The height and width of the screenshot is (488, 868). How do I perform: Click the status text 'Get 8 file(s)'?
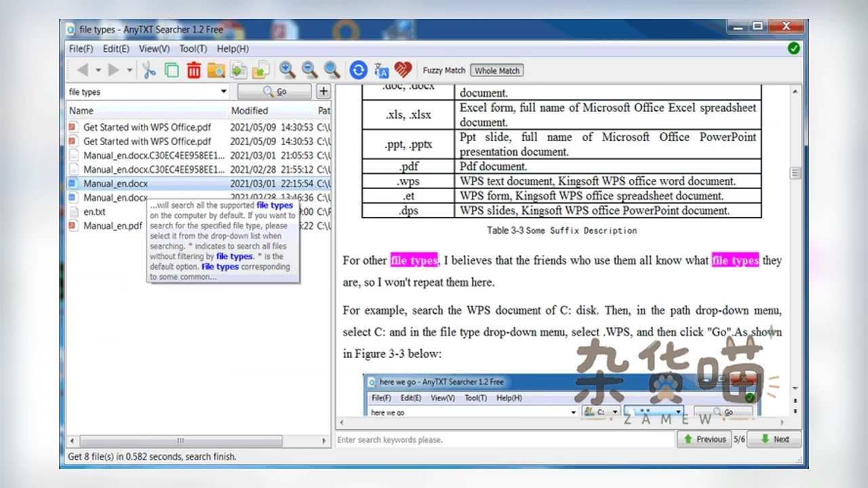click(x=95, y=457)
